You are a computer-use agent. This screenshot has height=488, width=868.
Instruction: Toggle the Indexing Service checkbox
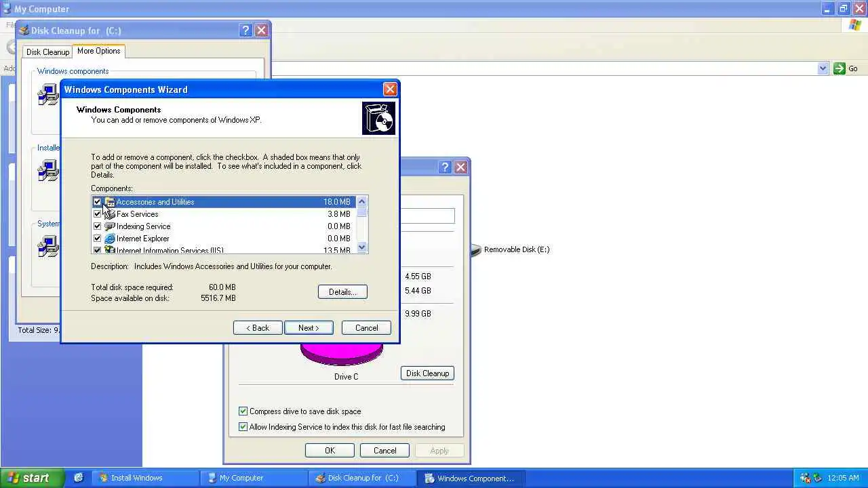click(97, 226)
